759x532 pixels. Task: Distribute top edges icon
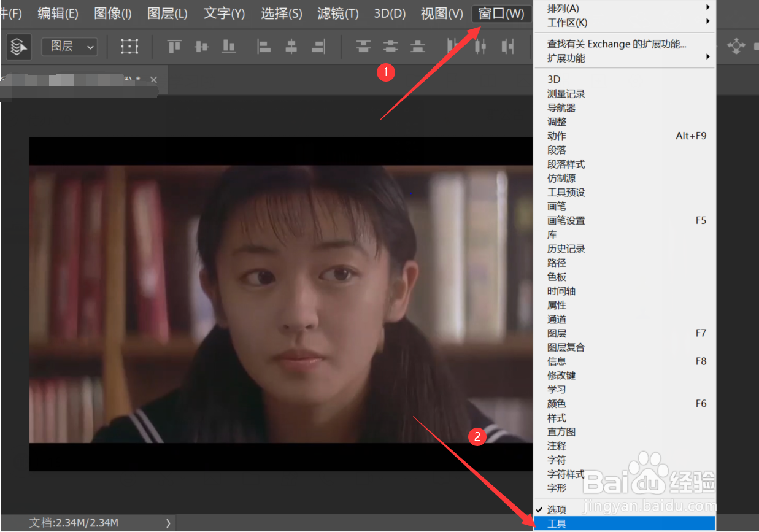[x=364, y=46]
